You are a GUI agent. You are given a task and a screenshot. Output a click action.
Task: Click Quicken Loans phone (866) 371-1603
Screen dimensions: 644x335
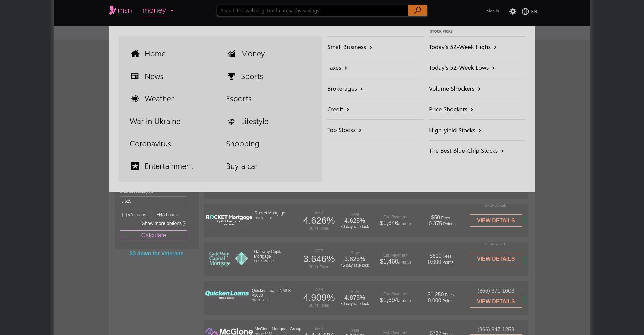pyautogui.click(x=496, y=291)
